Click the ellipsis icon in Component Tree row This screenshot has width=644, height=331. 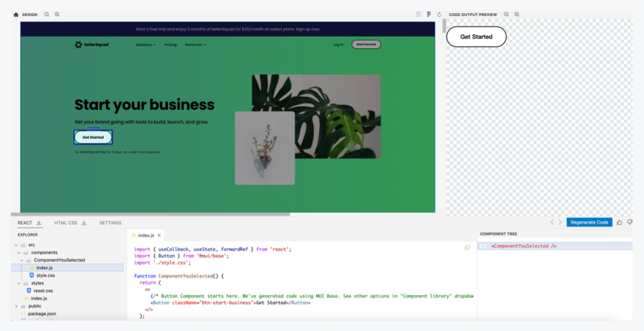[x=483, y=246]
